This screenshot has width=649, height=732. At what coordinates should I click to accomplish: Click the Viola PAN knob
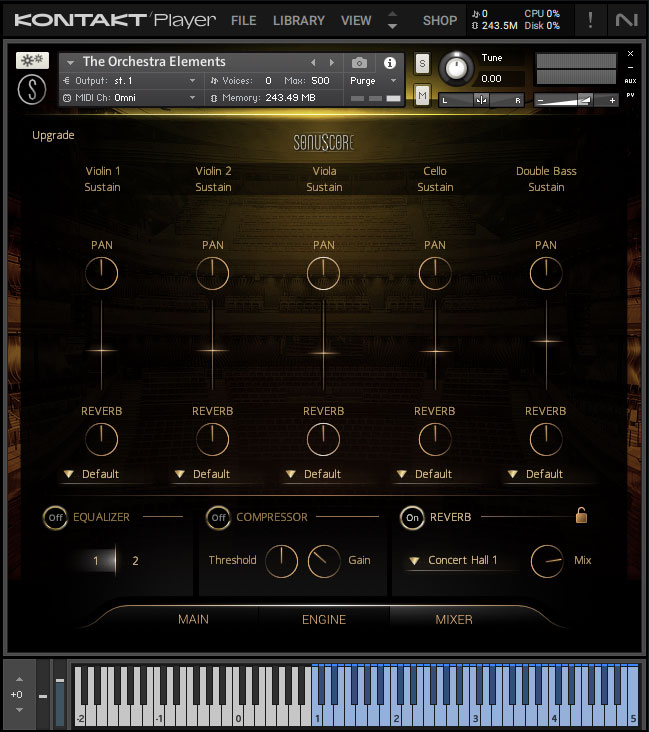(323, 273)
